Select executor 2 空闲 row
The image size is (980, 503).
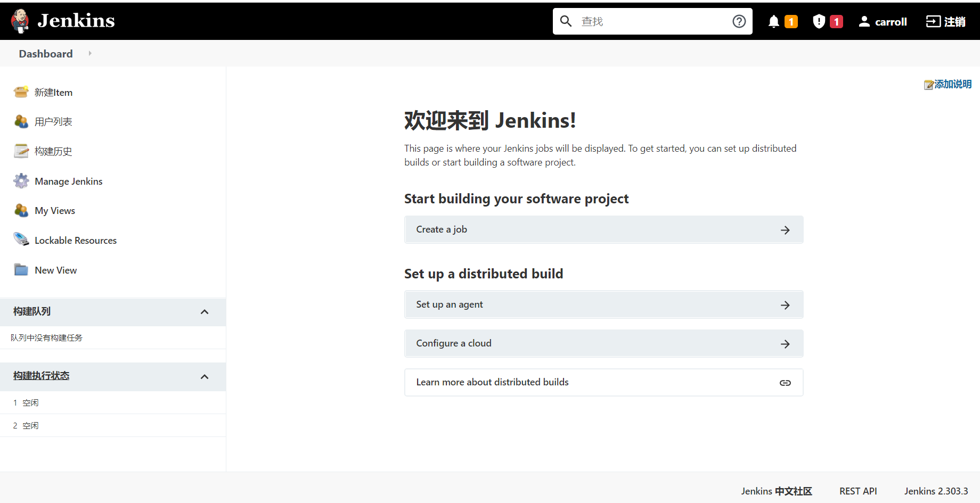tap(113, 426)
